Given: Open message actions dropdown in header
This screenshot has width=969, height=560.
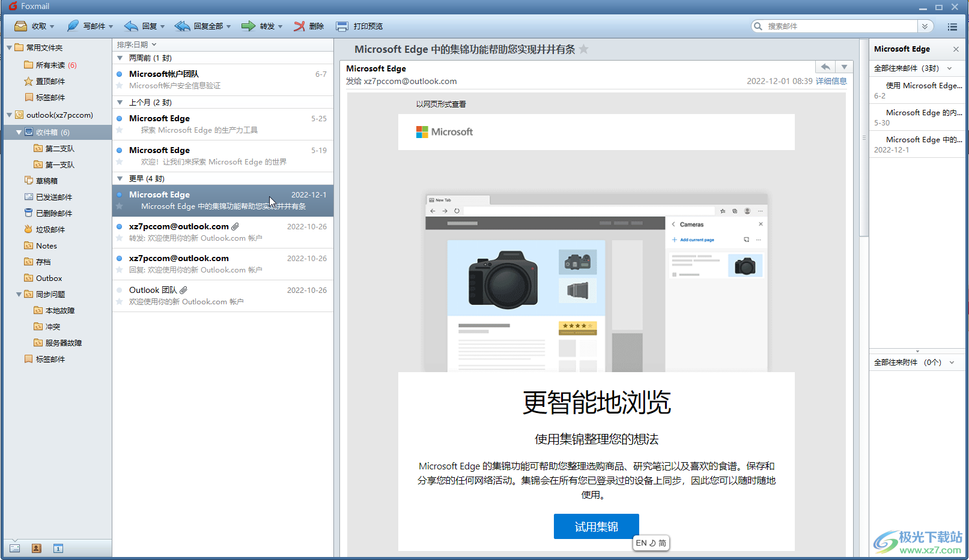Looking at the screenshot, I should click(x=844, y=67).
